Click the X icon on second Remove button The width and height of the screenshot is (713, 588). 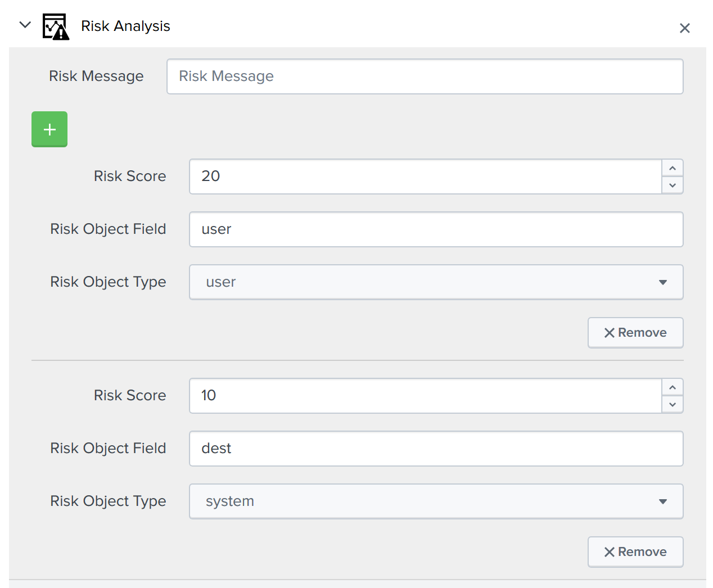pos(609,551)
